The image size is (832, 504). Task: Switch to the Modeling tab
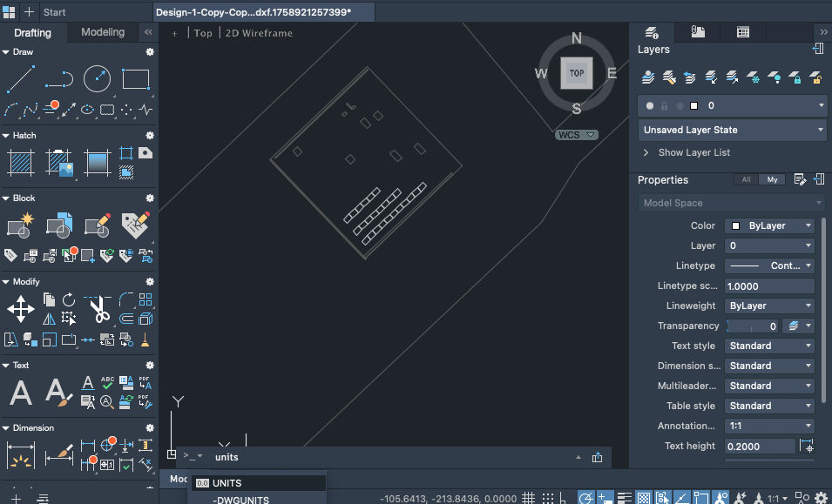[103, 32]
